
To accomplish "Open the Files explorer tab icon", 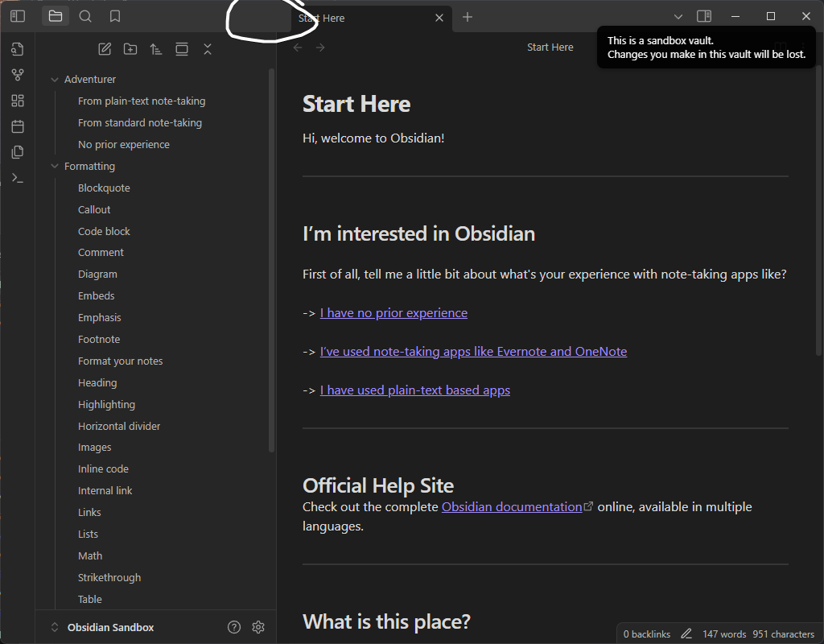I will pos(56,16).
